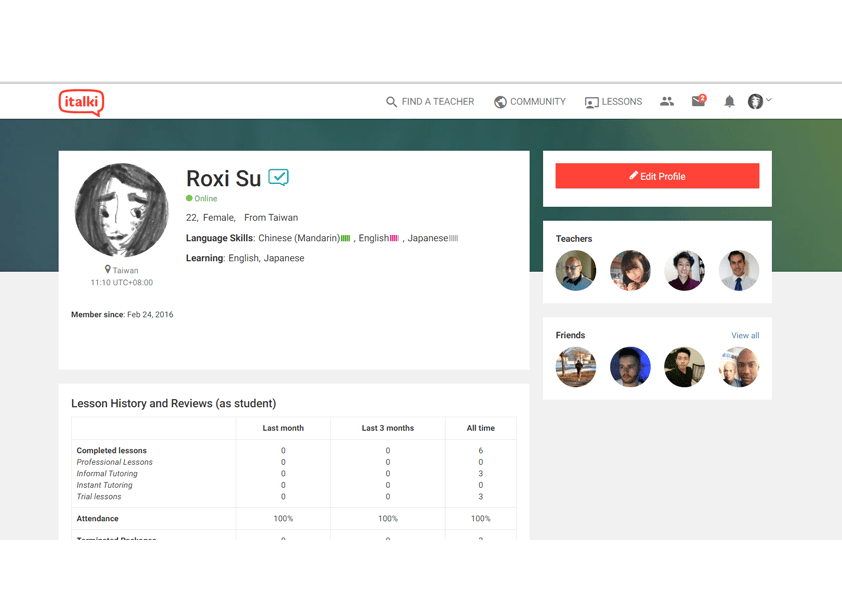Click Roxi Su's profile picture
This screenshot has width=842, height=595.
click(x=121, y=210)
